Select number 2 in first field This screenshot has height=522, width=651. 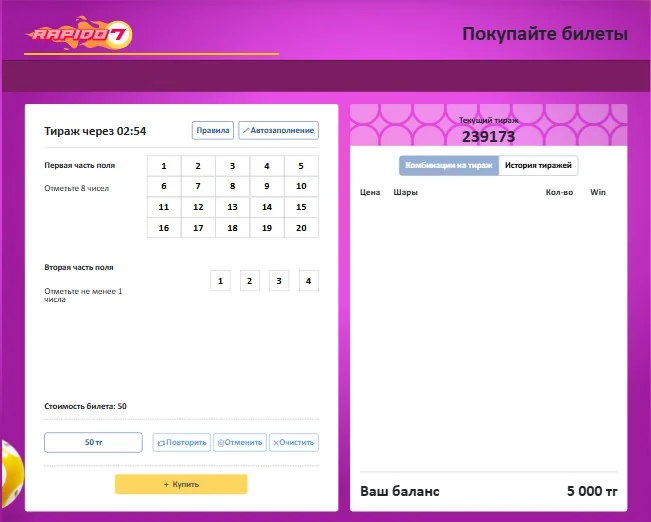(x=198, y=166)
